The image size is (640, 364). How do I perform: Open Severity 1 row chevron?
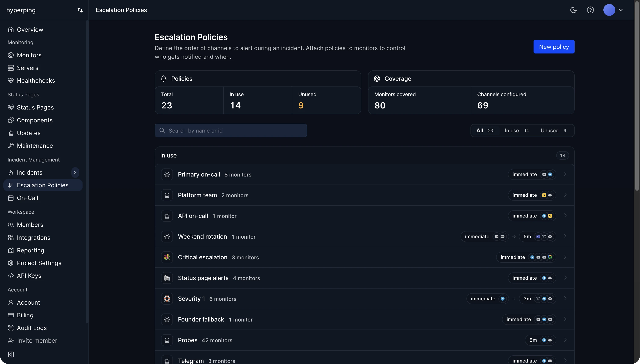[x=565, y=299]
